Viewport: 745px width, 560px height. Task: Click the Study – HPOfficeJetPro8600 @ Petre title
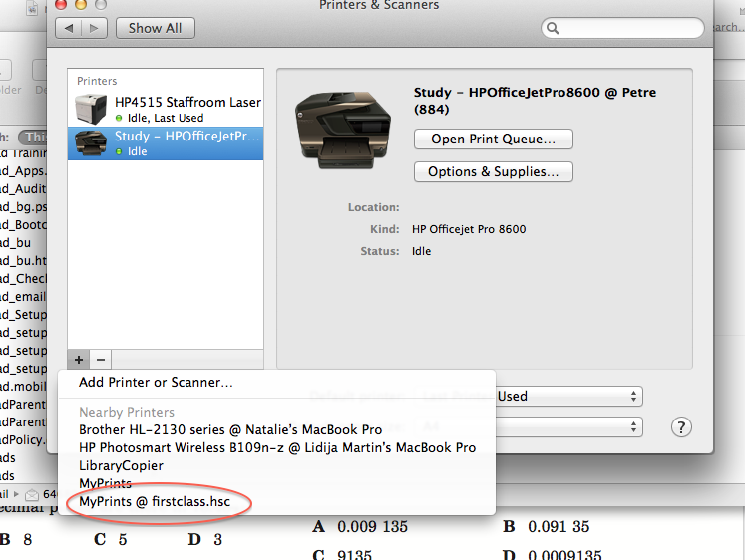pyautogui.click(x=535, y=101)
